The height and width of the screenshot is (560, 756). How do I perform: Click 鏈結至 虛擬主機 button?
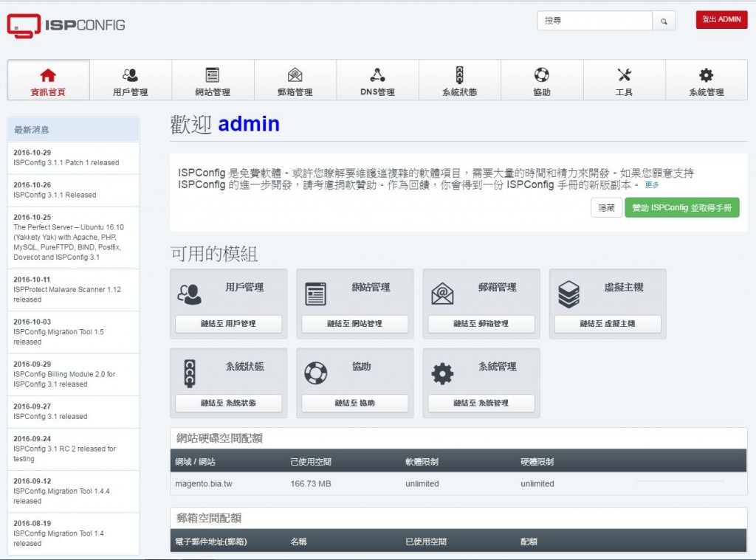[x=608, y=324]
